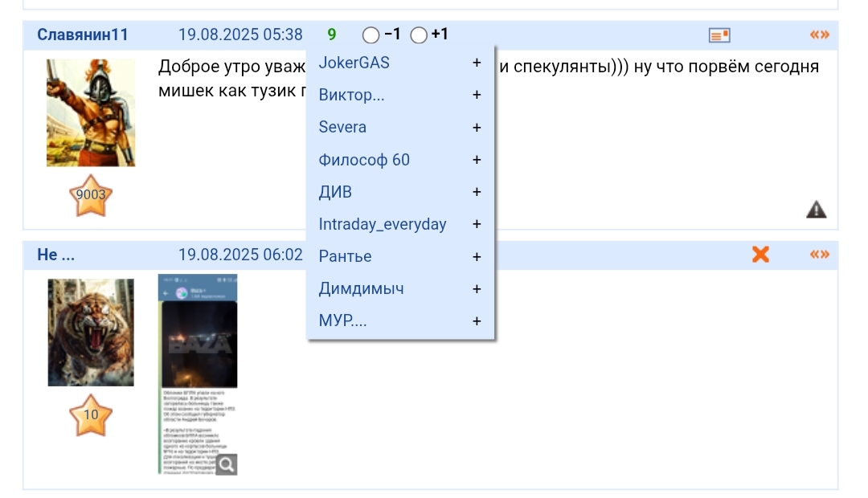This screenshot has height=498, width=868.
Task: Select МУР.... in the voters list
Action: pos(342,321)
